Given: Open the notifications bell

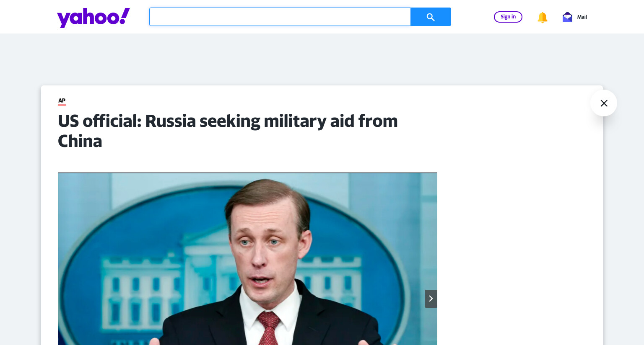Looking at the screenshot, I should [x=542, y=17].
